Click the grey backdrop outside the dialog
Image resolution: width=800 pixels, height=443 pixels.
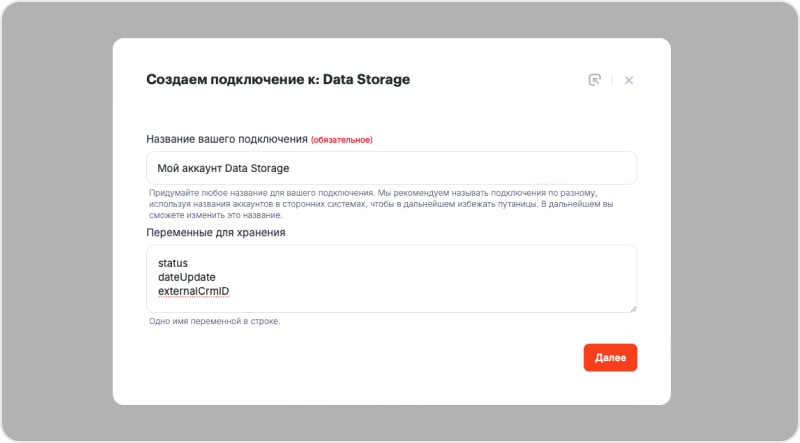[60, 220]
